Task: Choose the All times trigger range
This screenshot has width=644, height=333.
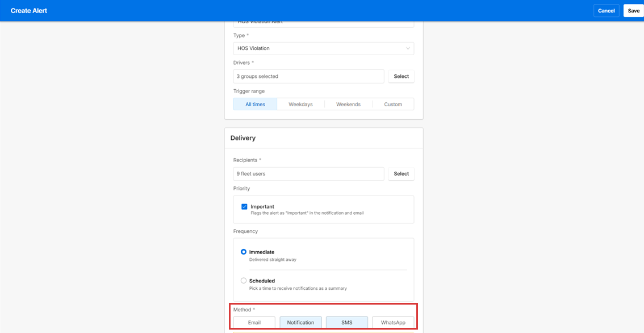Action: pos(255,104)
